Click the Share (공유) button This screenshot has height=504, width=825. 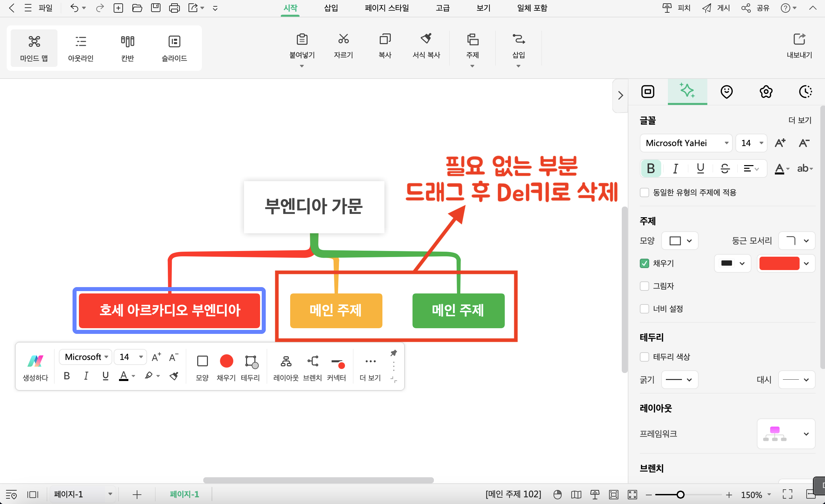click(x=755, y=8)
